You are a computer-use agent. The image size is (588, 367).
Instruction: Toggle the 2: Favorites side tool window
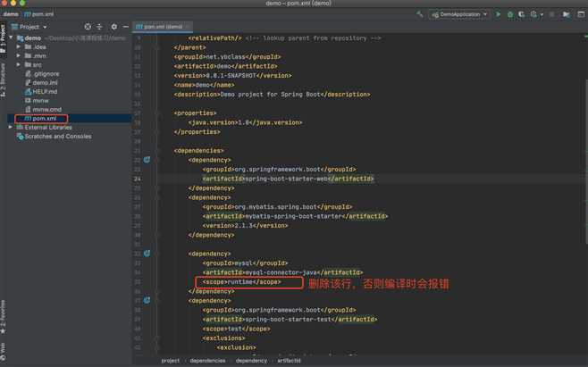pyautogui.click(x=3, y=317)
